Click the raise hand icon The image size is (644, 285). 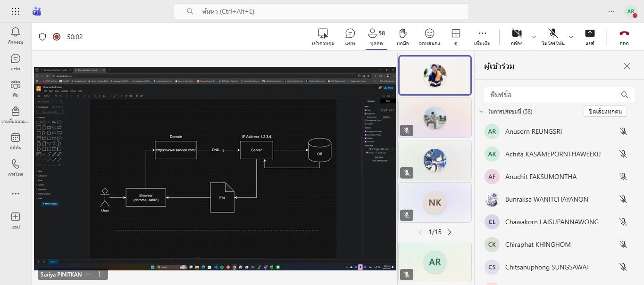coord(402,33)
